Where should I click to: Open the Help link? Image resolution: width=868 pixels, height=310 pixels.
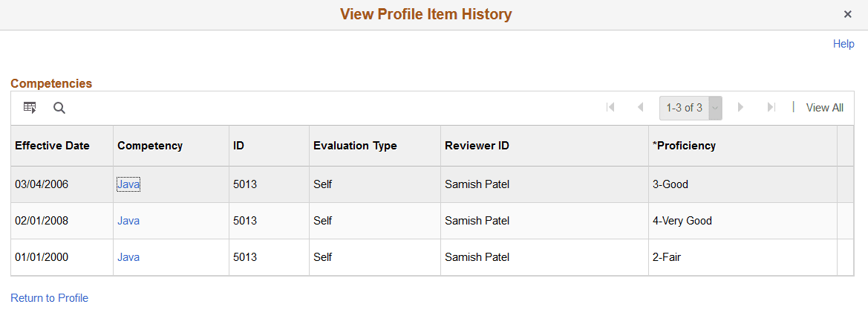pyautogui.click(x=843, y=44)
